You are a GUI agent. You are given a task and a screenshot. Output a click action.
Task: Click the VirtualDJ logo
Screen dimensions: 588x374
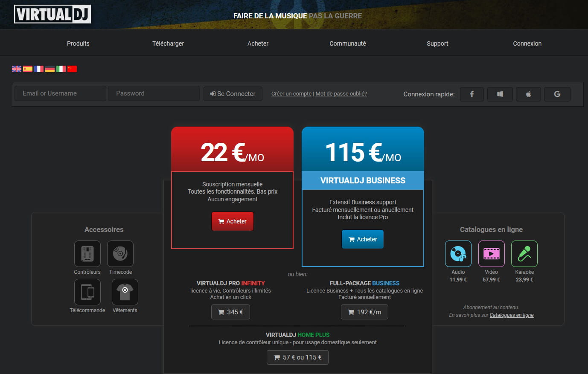click(x=52, y=14)
